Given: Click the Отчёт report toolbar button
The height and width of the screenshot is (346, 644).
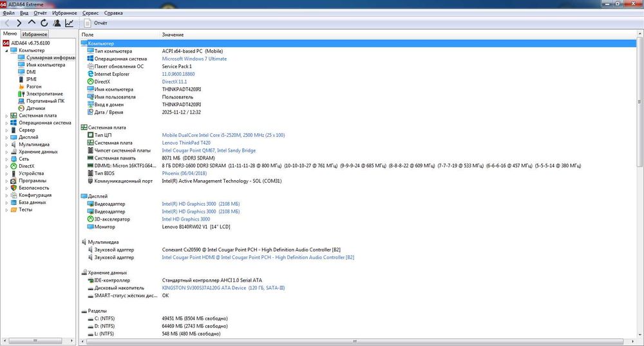Looking at the screenshot, I should (x=96, y=23).
